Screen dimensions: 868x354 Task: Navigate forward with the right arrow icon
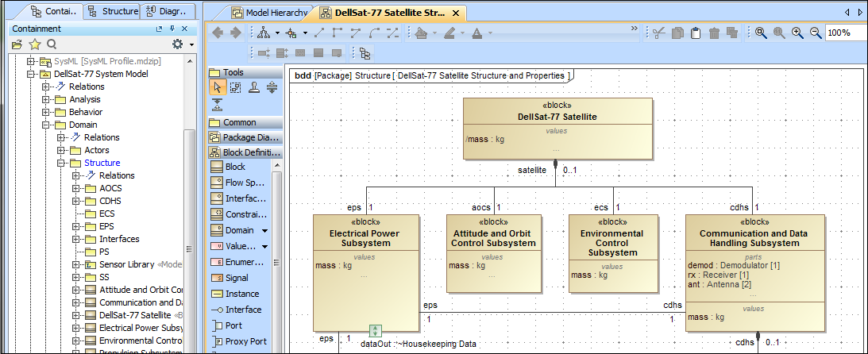pos(236,33)
